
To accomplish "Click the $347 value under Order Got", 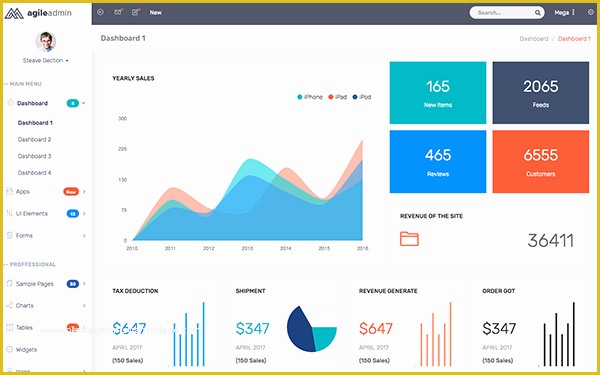I will tap(499, 328).
